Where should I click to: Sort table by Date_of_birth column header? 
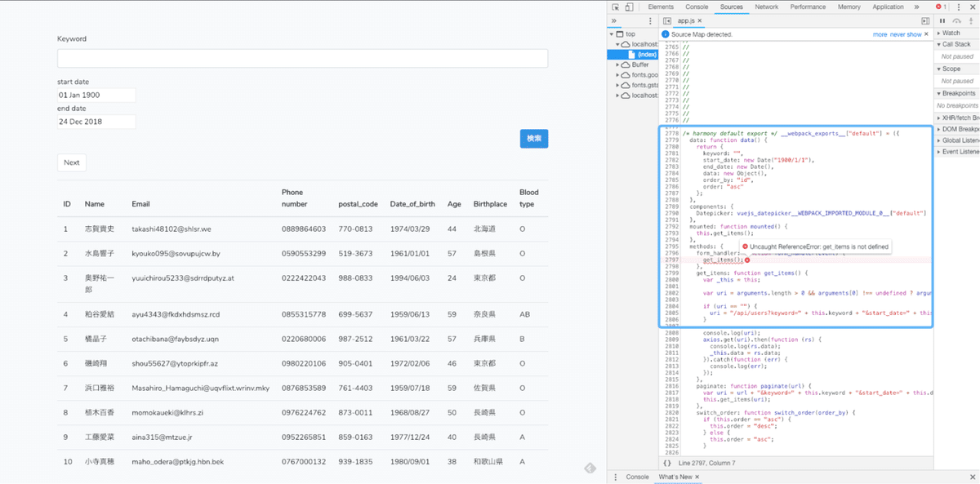(412, 204)
